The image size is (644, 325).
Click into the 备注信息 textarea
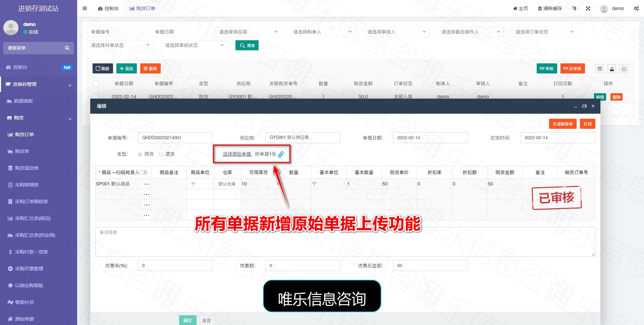coord(345,242)
